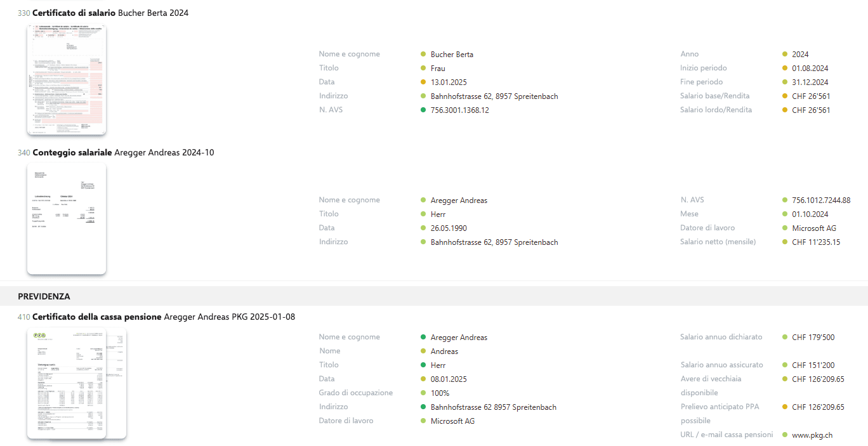This screenshot has height=446, width=868.
Task: Select the Salario base/Rendita value CHF 26'561
Action: tap(812, 96)
